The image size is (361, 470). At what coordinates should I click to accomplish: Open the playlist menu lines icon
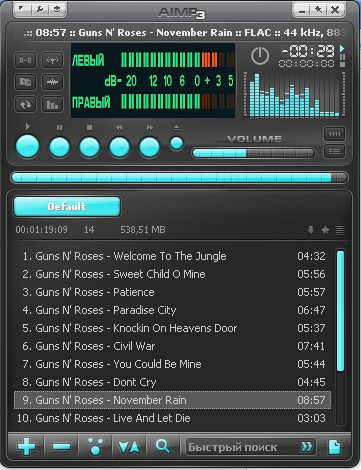[x=340, y=230]
